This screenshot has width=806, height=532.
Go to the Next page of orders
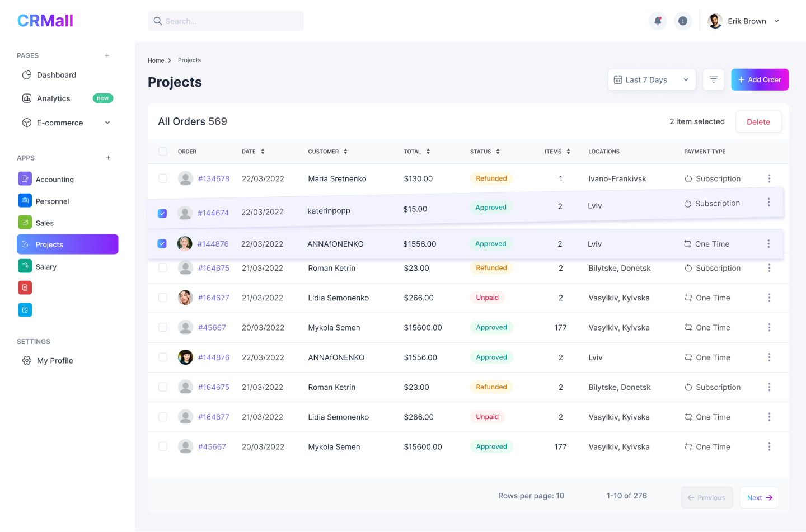[x=759, y=497]
